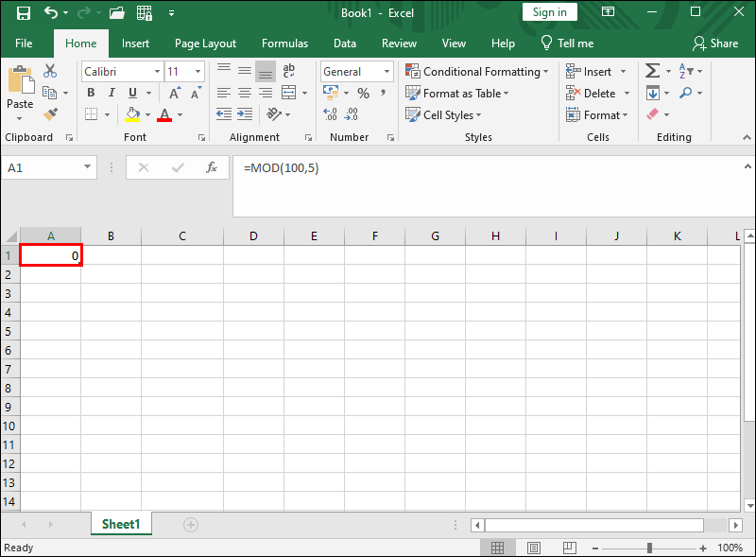The height and width of the screenshot is (557, 756).
Task: Toggle Italic formatting
Action: coord(112,93)
